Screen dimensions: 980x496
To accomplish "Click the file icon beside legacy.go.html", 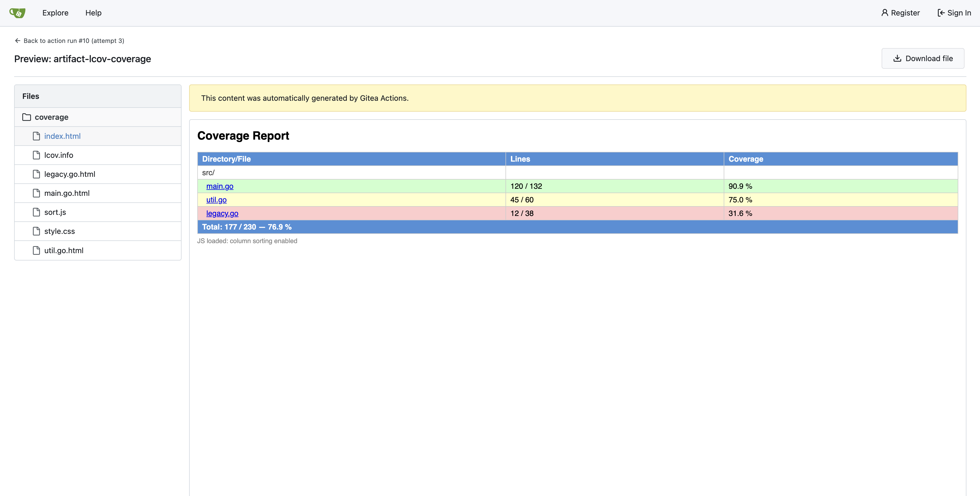I will coord(36,174).
